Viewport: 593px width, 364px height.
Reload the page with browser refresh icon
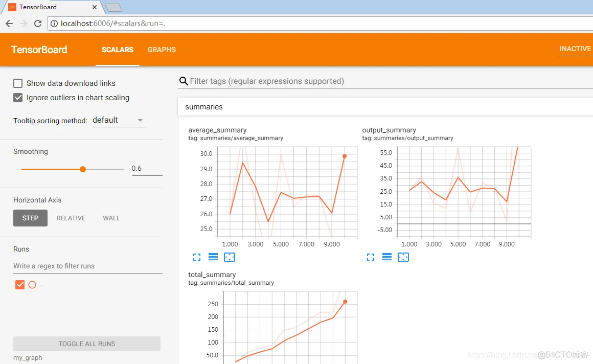(x=38, y=24)
